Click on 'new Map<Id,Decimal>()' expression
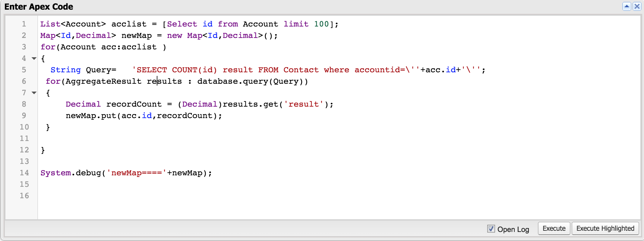 222,36
